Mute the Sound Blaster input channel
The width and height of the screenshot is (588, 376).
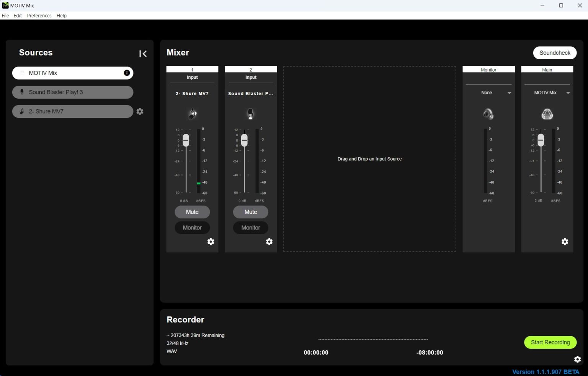[x=250, y=212]
